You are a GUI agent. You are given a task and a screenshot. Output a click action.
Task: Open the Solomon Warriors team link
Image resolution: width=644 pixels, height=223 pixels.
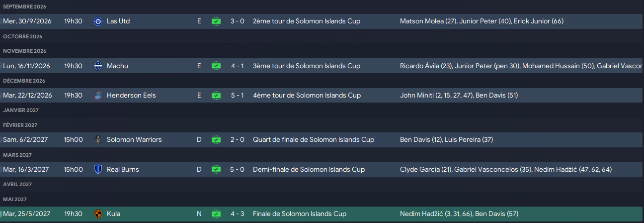134,140
